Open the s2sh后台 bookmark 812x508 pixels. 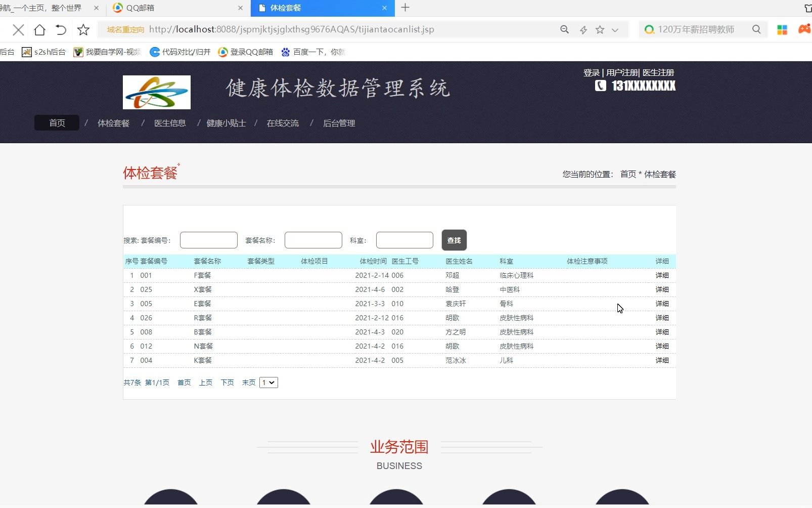point(43,52)
